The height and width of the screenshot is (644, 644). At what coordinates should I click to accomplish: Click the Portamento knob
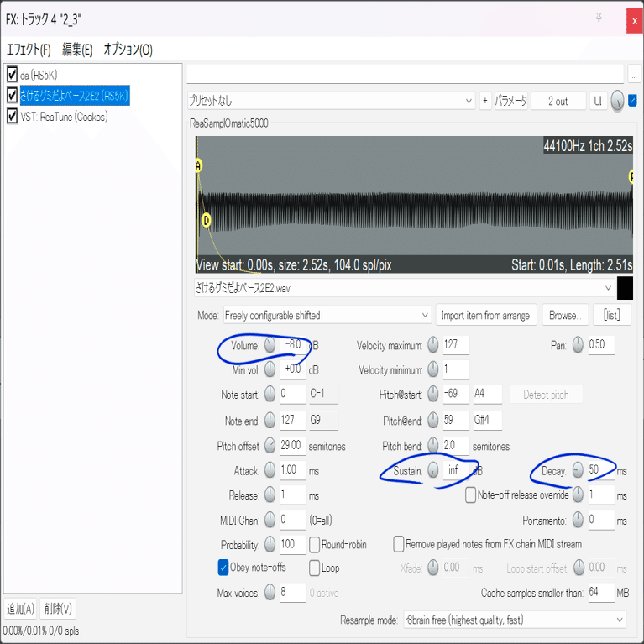pyautogui.click(x=578, y=520)
